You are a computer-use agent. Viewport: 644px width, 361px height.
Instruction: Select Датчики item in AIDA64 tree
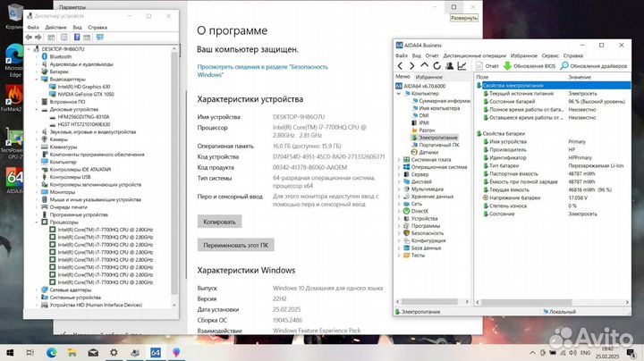pyautogui.click(x=428, y=152)
